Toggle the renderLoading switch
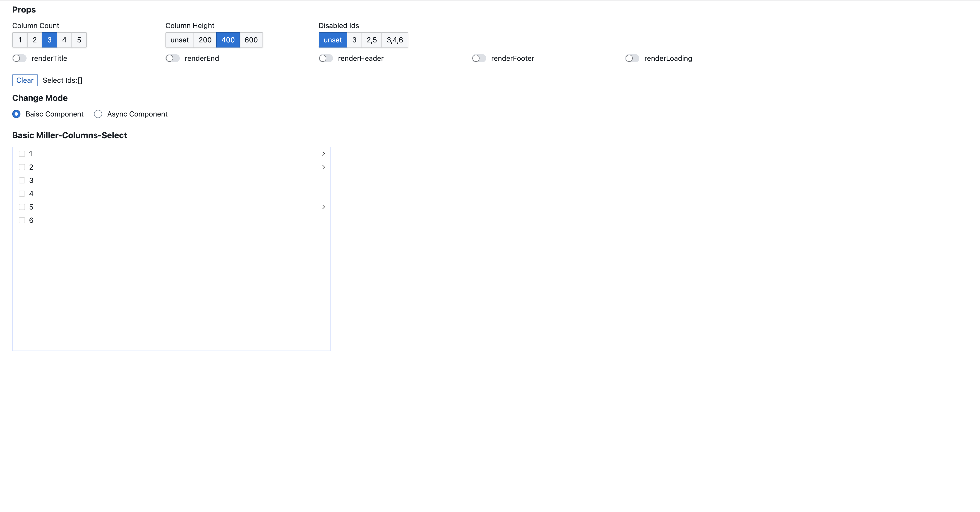This screenshot has height=512, width=980. coord(632,58)
